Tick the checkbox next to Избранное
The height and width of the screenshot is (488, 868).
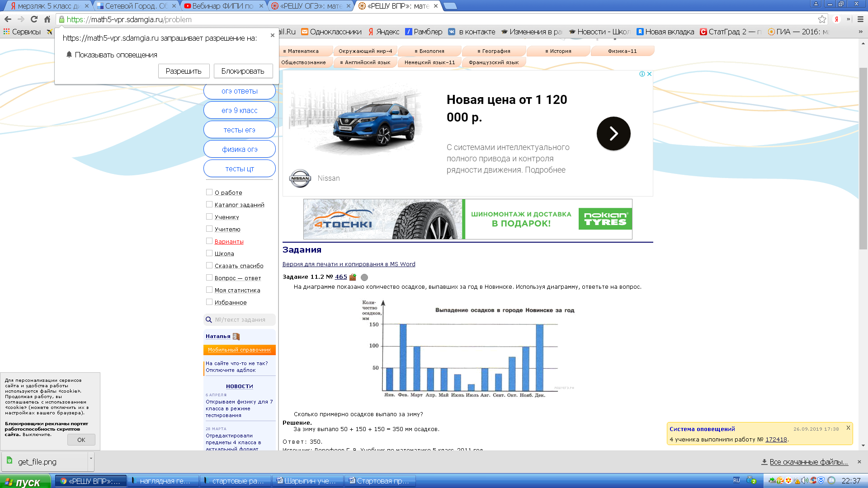click(x=209, y=302)
